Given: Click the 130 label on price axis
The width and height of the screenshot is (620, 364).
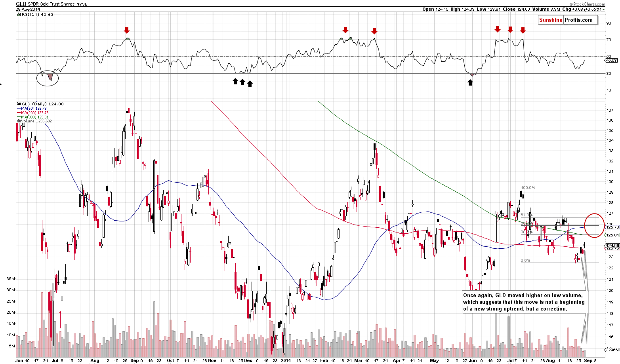Looking at the screenshot, I should [610, 182].
